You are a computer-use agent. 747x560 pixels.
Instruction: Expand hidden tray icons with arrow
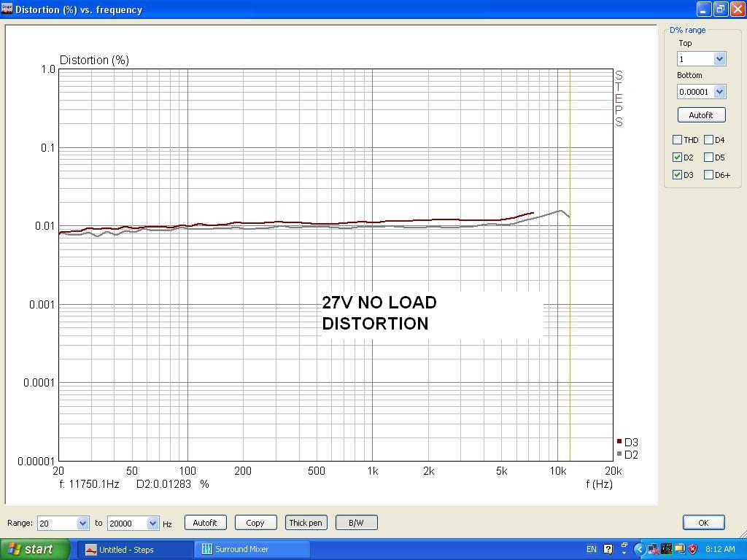coord(639,549)
